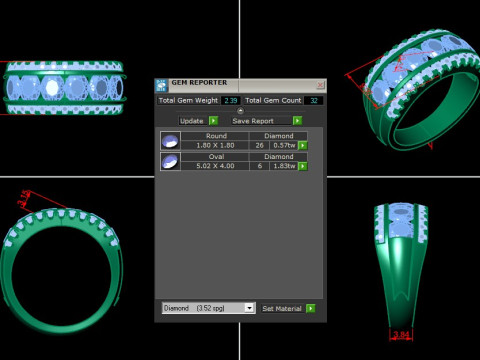The image size is (480, 360).
Task: Click the '1.83tw' weight cell
Action: 284,166
